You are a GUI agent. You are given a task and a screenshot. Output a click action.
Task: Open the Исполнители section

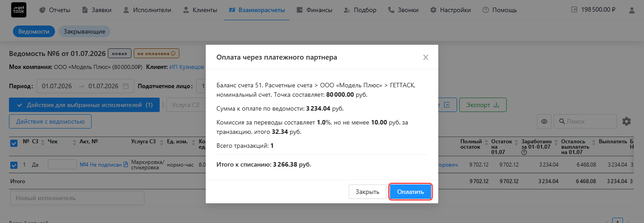[147, 10]
